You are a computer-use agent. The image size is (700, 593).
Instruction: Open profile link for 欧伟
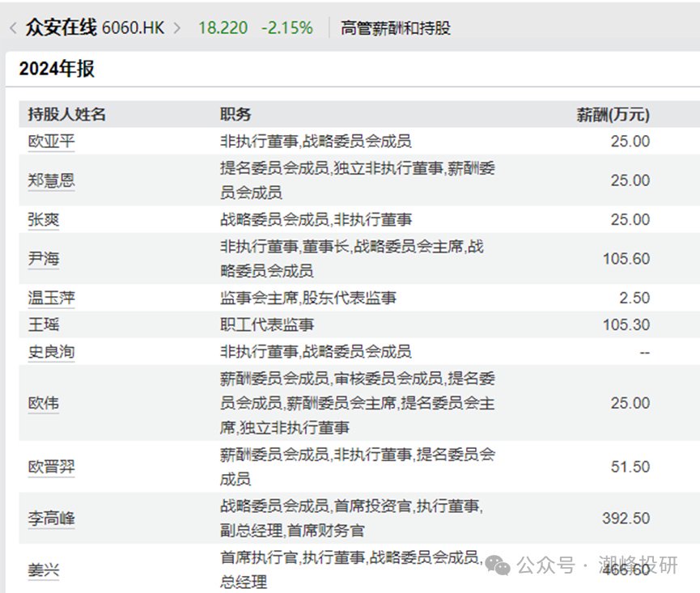[x=44, y=403]
